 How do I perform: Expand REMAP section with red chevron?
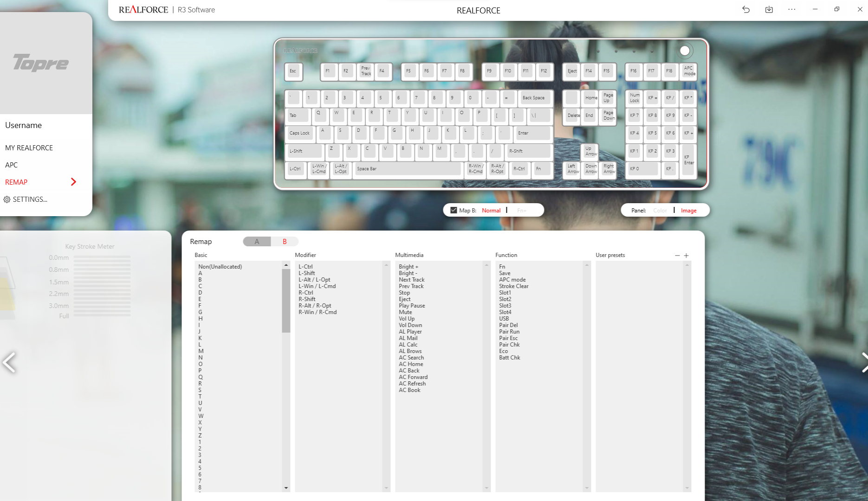[x=73, y=182]
